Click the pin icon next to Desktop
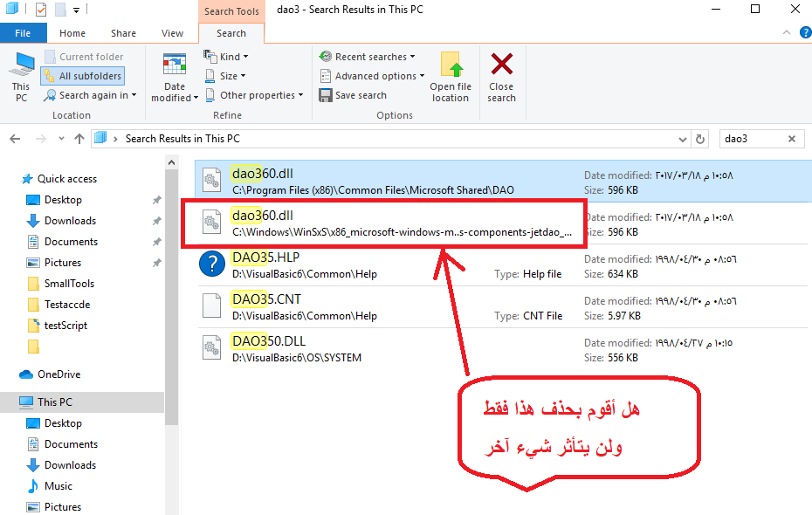This screenshot has height=515, width=812. click(156, 200)
